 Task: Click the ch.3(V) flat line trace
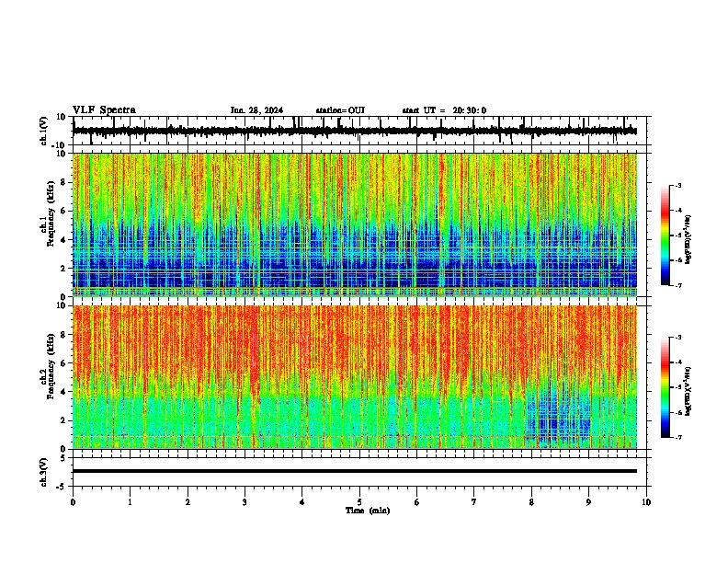coord(355,471)
